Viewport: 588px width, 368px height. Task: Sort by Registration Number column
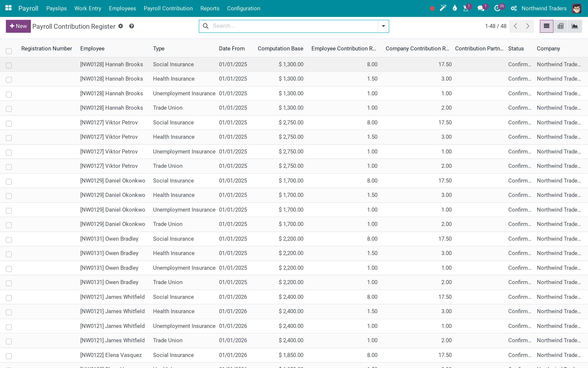47,48
